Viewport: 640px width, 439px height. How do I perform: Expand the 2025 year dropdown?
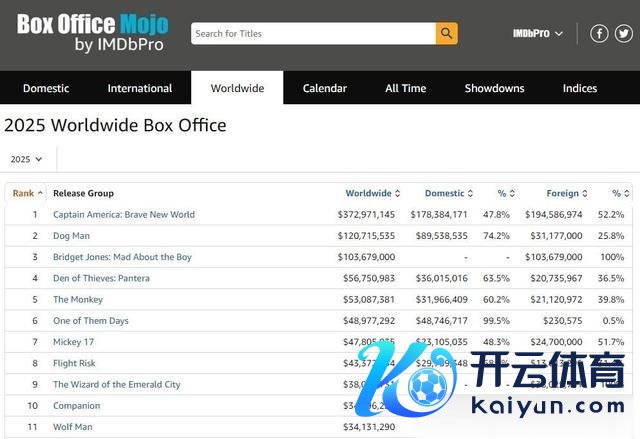[26, 159]
